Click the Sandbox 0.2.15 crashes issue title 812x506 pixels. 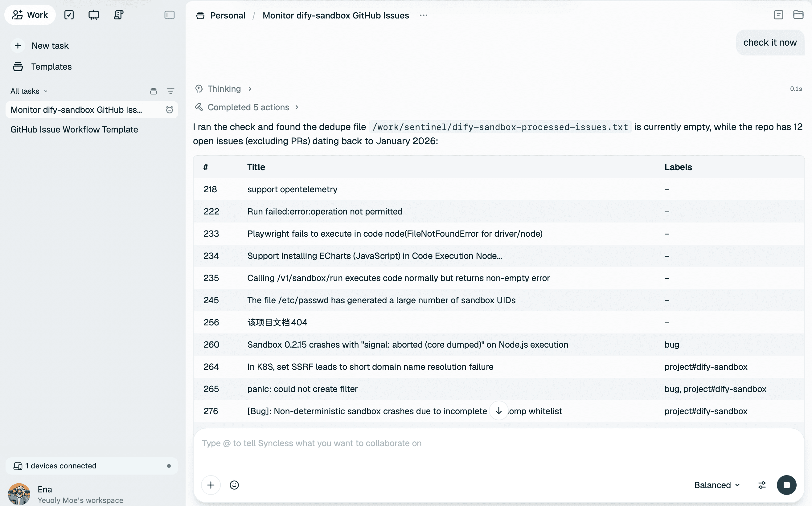(408, 344)
